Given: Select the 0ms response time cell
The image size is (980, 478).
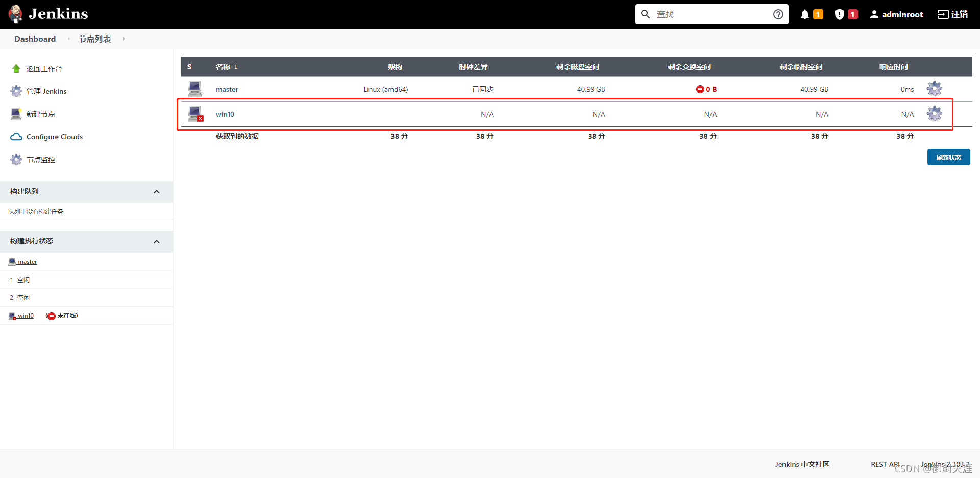Looking at the screenshot, I should pos(907,89).
